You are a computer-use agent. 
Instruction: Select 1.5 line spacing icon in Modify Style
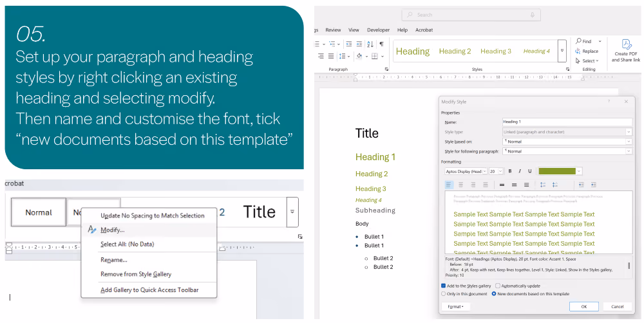click(x=514, y=185)
